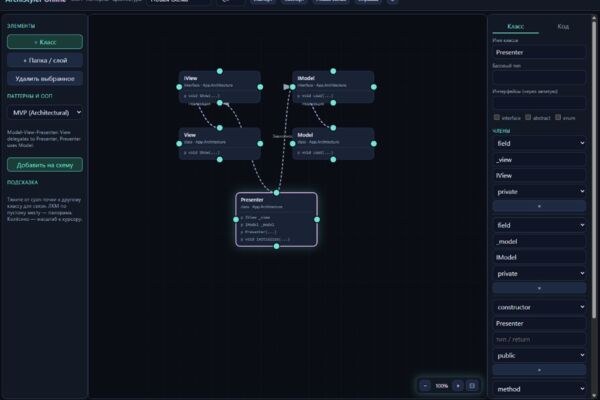Screen dimensions: 600x400
Task: Click the IView member type input
Action: (x=539, y=175)
